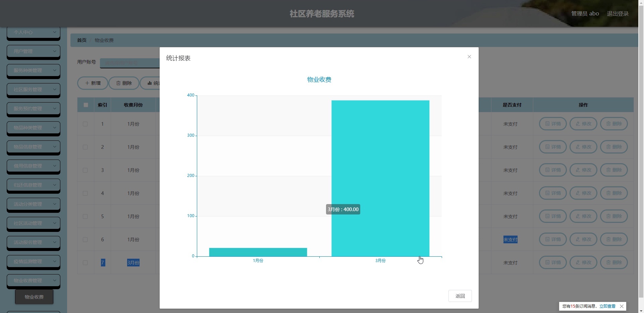The height and width of the screenshot is (313, 644).
Task: Check the checkbox for row 6
Action: [x=85, y=240]
